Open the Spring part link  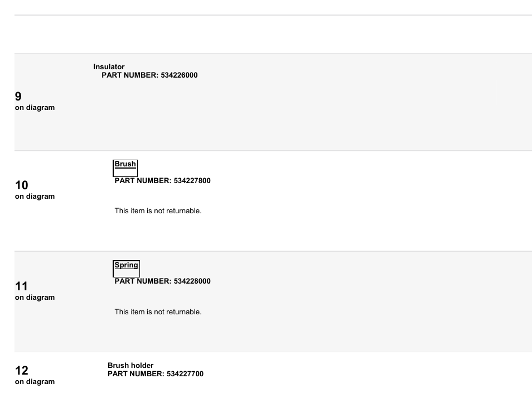point(126,265)
